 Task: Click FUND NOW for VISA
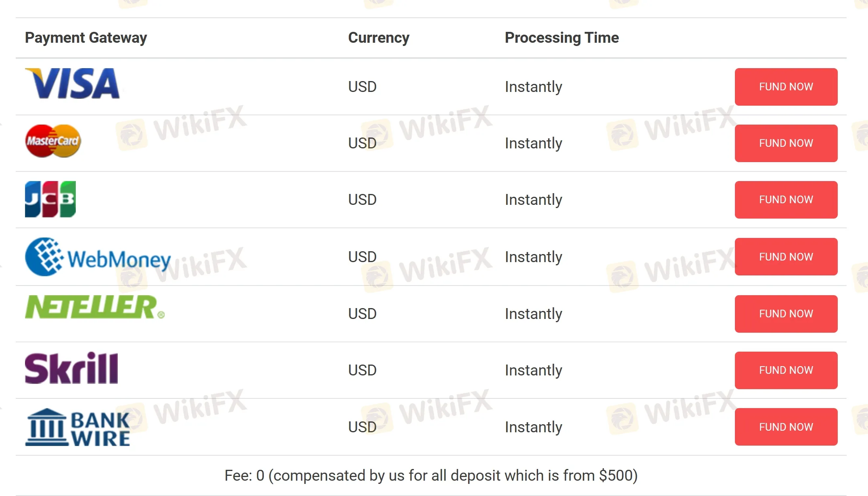786,86
